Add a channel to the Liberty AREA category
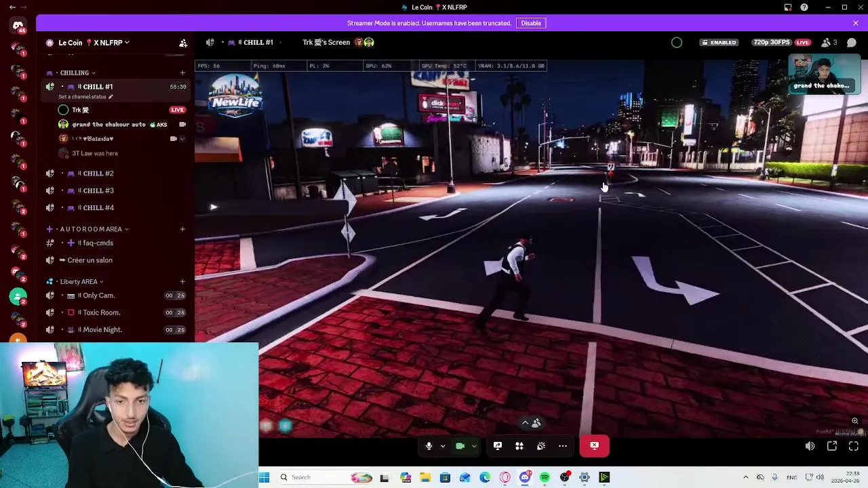Viewport: 868px width, 488px height. 182,281
